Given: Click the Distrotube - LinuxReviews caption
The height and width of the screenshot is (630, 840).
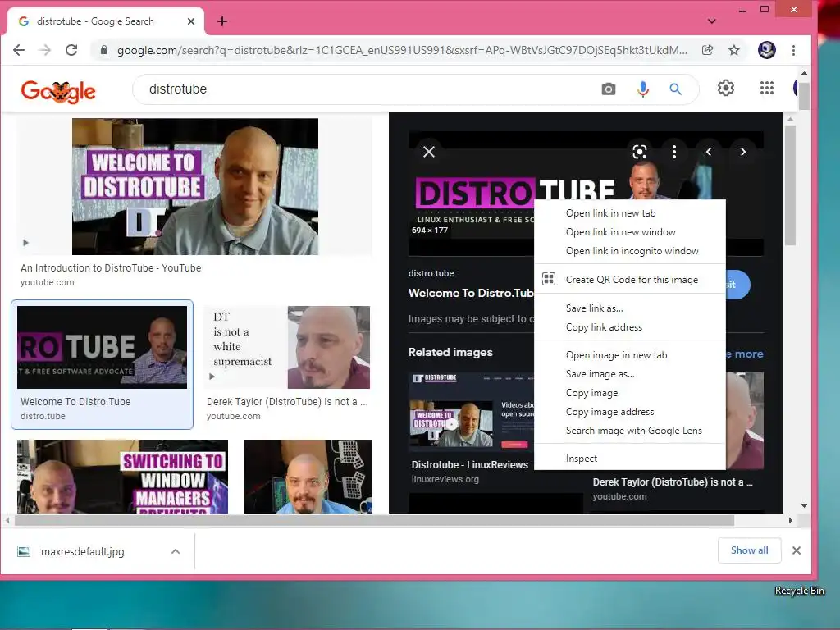Looking at the screenshot, I should [x=470, y=465].
